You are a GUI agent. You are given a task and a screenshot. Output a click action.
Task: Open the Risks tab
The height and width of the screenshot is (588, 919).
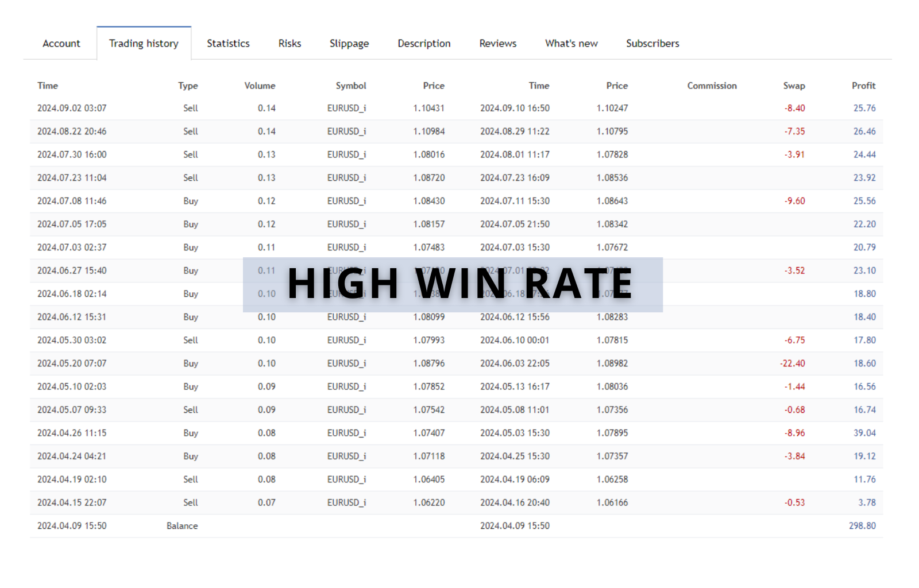(x=289, y=43)
